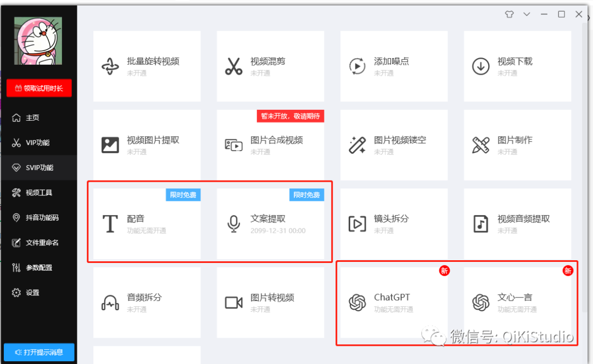Open the 视频音频提取 audio extraction tool
The height and width of the screenshot is (364, 593).
tap(517, 223)
